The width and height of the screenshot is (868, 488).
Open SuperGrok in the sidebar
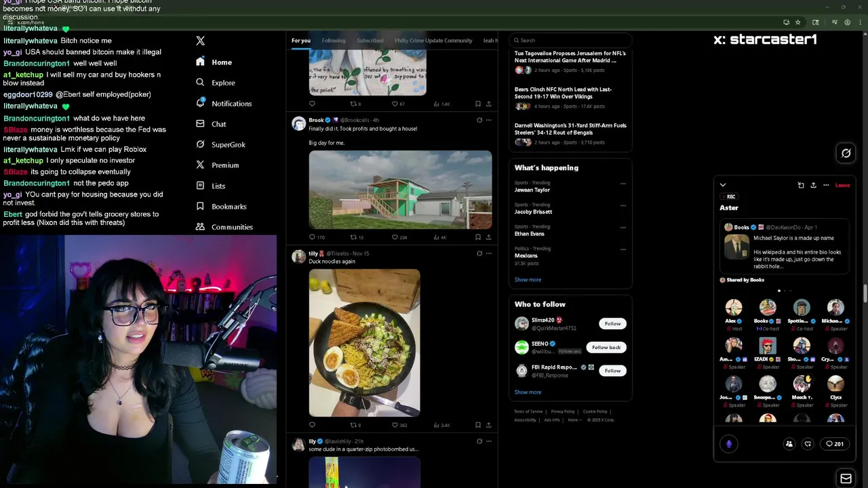(220, 144)
